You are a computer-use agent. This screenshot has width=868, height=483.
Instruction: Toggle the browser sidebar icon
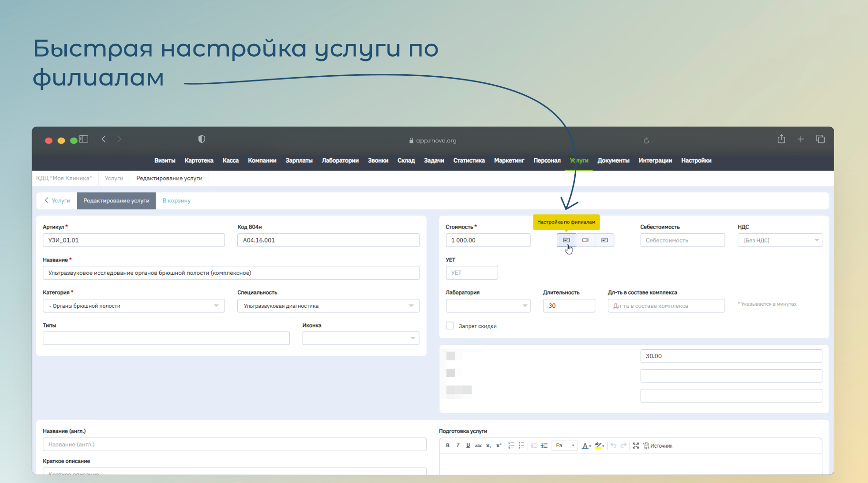[x=84, y=139]
